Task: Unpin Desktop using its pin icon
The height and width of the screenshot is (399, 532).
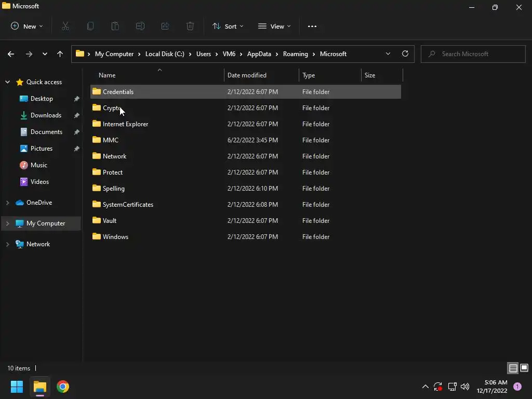Action: [77, 99]
